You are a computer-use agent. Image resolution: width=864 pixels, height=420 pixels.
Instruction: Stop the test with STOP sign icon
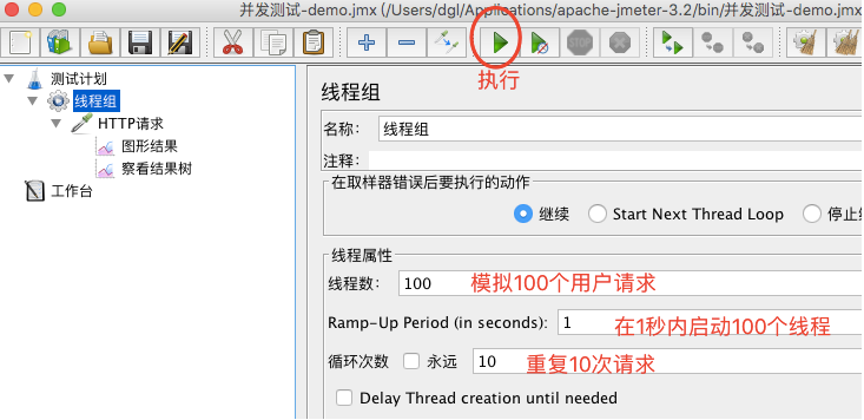coord(580,42)
